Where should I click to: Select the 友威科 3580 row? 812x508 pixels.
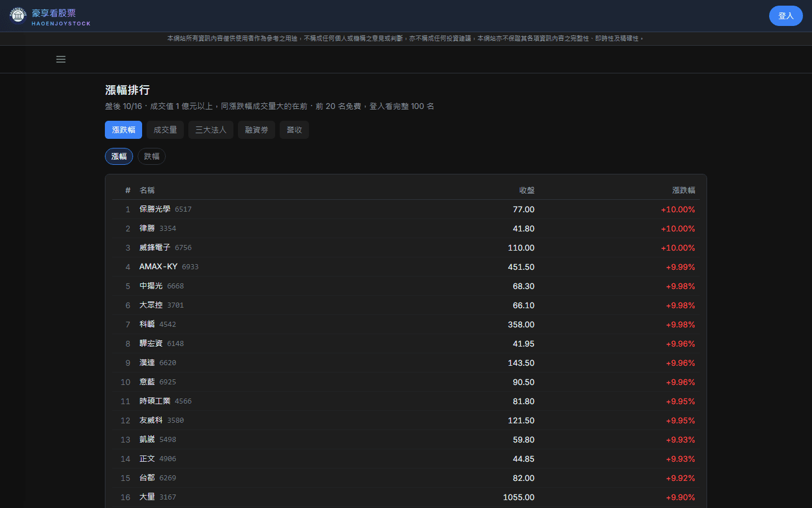[x=406, y=421]
